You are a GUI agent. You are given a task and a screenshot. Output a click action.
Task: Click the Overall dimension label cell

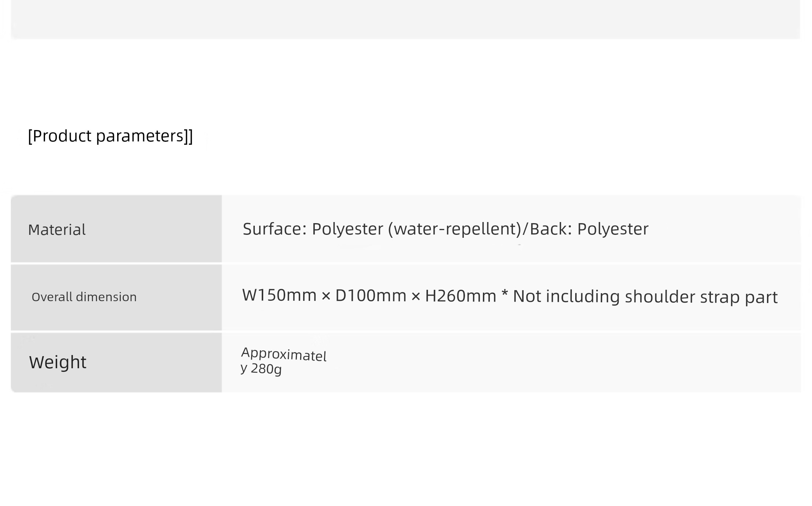pyautogui.click(x=116, y=297)
